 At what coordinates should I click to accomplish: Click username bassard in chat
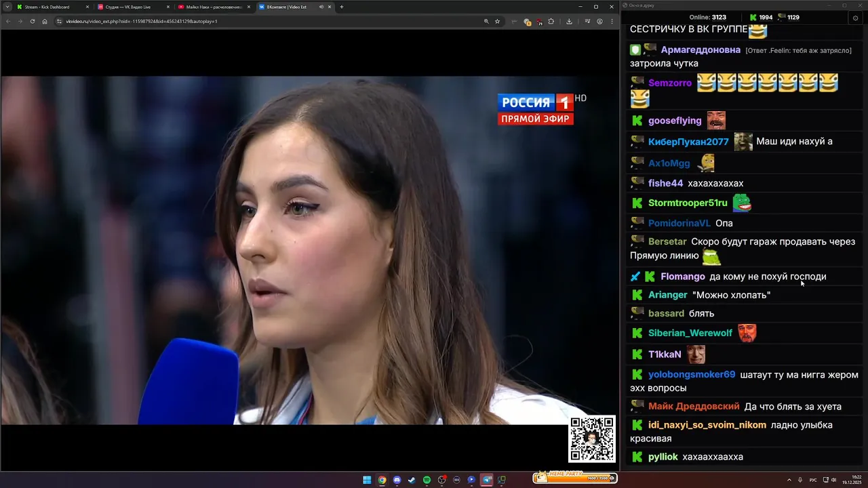[666, 313]
